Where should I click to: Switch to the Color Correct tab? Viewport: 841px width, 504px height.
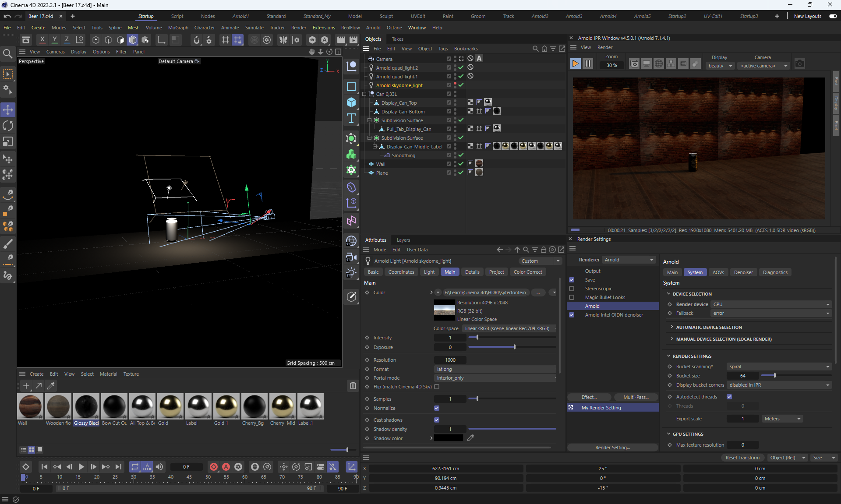[x=527, y=272]
